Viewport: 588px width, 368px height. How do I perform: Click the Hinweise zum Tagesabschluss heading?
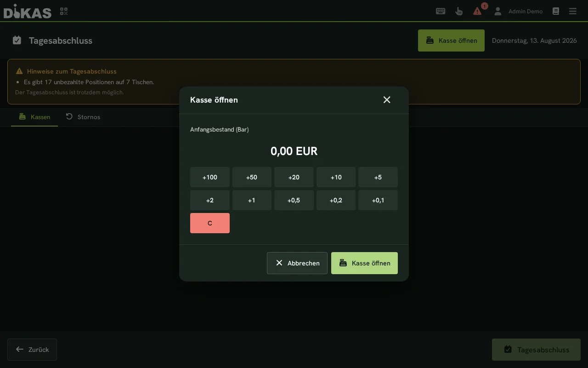point(72,71)
